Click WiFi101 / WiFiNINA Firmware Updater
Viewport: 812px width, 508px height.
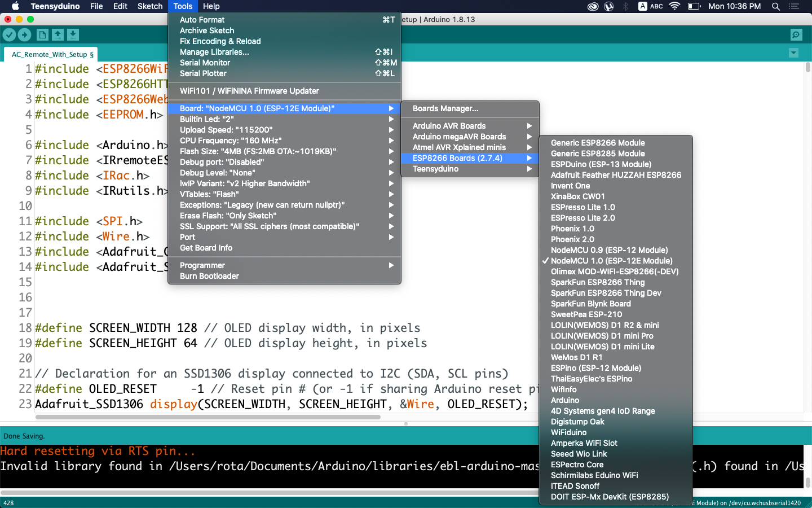(284, 91)
